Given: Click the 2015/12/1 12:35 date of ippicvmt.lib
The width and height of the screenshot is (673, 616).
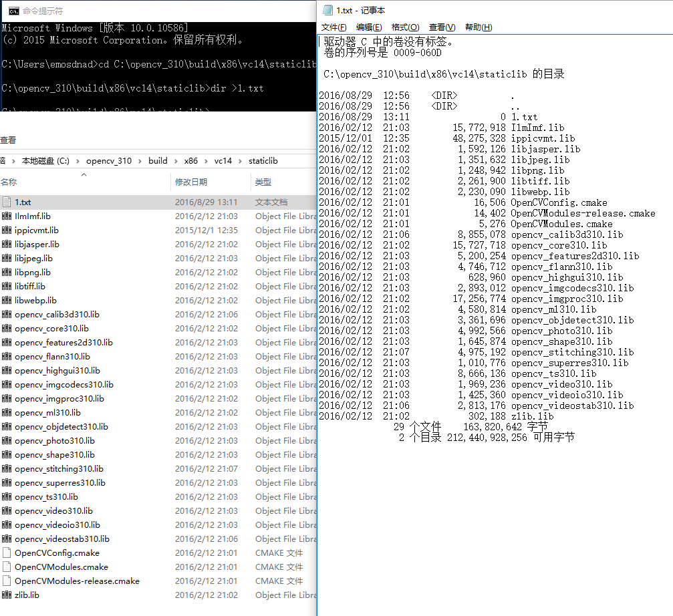Looking at the screenshot, I should click(x=206, y=230).
